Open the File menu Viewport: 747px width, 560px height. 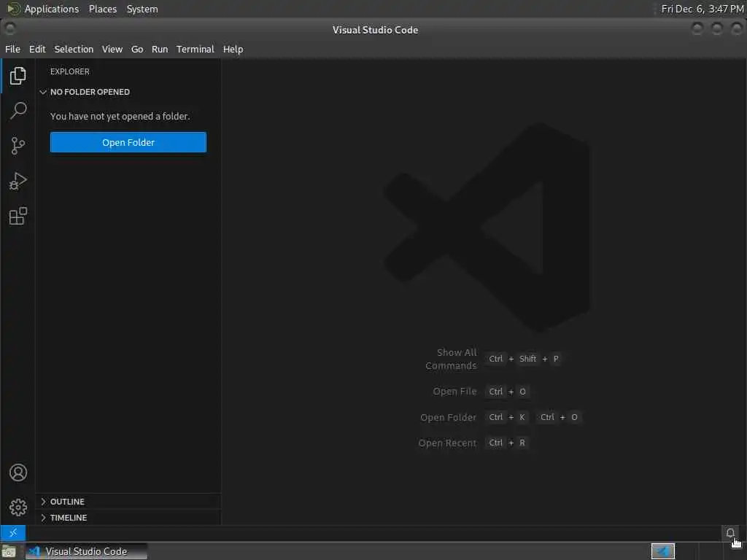(13, 49)
